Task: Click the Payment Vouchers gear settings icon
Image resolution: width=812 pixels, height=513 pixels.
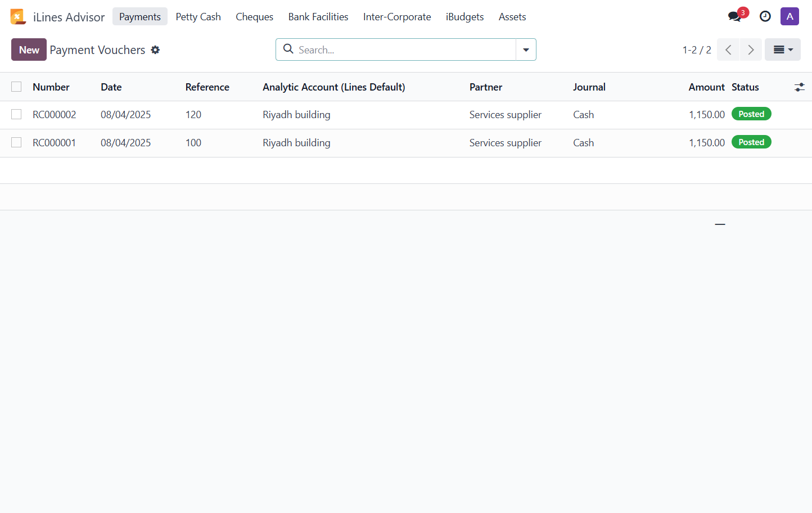Action: (155, 50)
